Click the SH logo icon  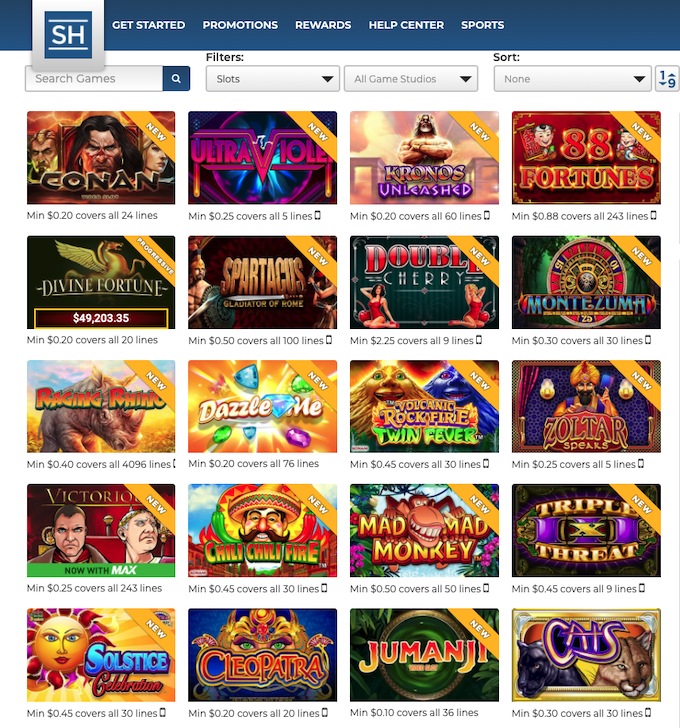point(68,35)
